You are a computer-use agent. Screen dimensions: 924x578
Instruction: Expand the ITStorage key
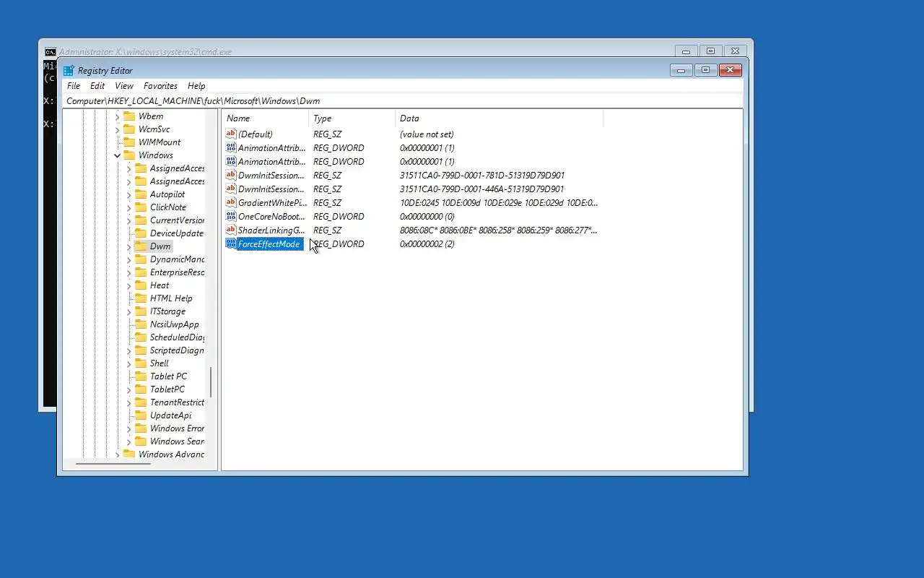click(x=129, y=311)
